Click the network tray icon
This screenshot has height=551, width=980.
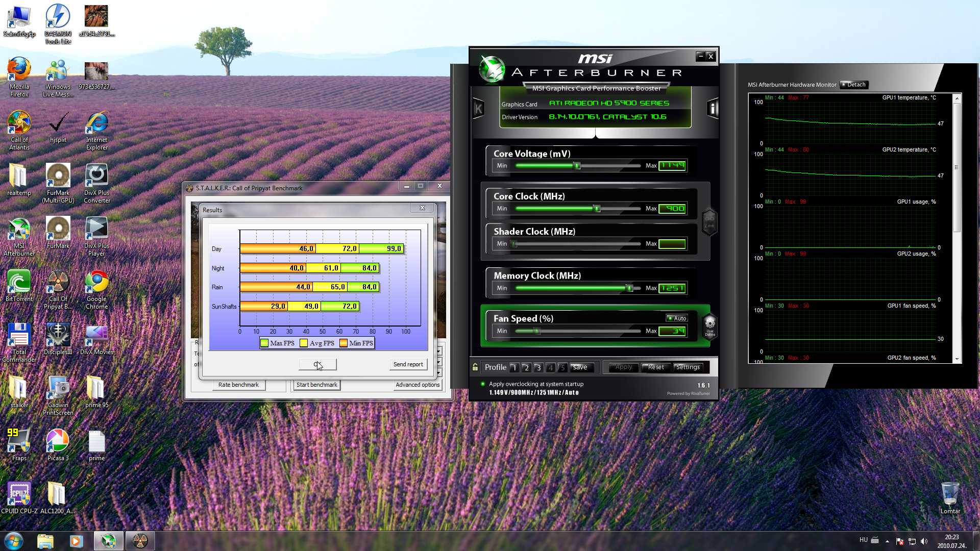[x=912, y=541]
